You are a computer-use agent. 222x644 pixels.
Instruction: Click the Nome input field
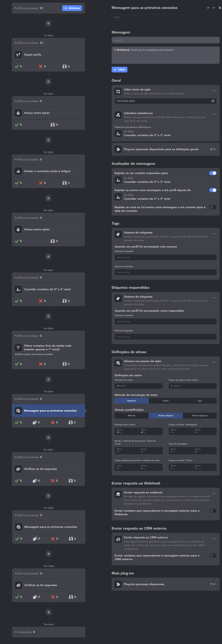click(x=152, y=17)
